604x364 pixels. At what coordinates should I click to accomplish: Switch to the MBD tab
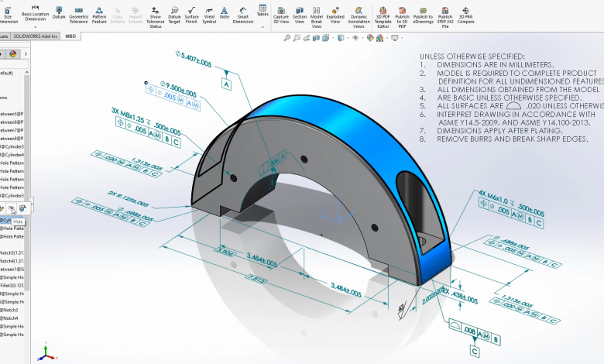coord(70,36)
